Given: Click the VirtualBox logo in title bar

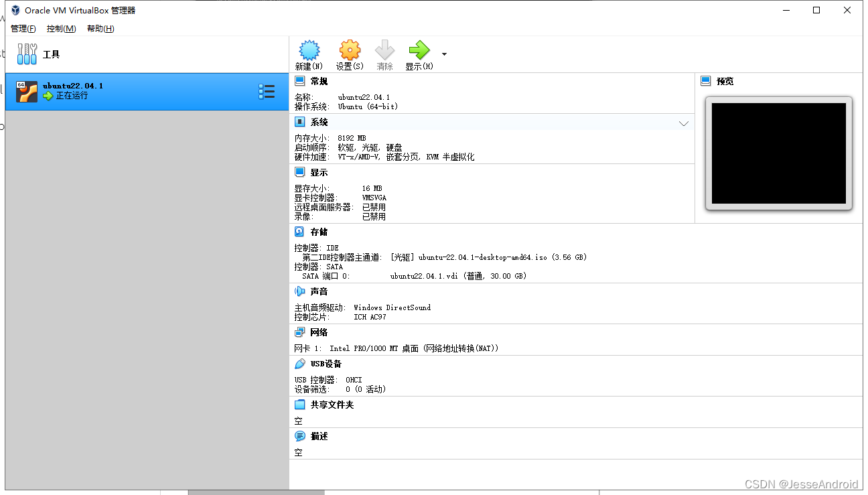Looking at the screenshot, I should pos(15,10).
